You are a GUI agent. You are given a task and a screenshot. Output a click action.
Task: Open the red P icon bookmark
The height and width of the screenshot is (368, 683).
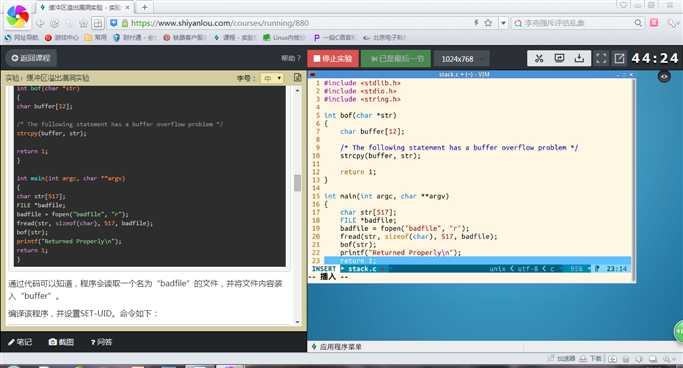point(61,37)
